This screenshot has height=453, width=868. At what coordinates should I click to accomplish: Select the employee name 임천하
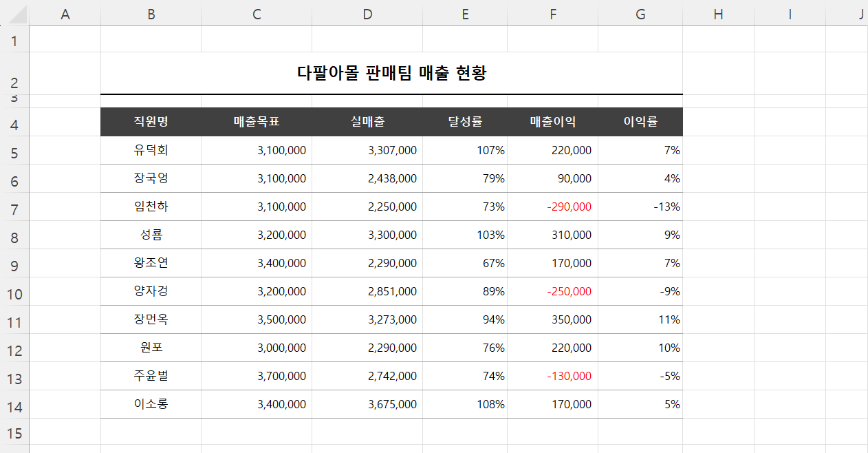(151, 207)
